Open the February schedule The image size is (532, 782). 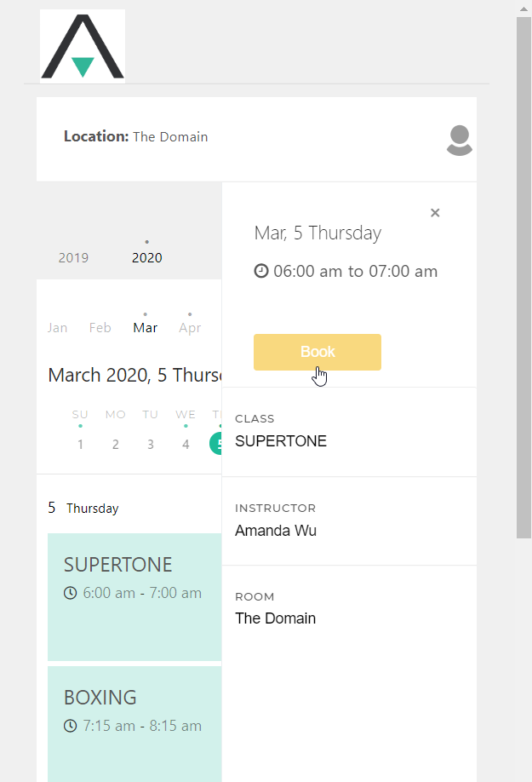[100, 327]
